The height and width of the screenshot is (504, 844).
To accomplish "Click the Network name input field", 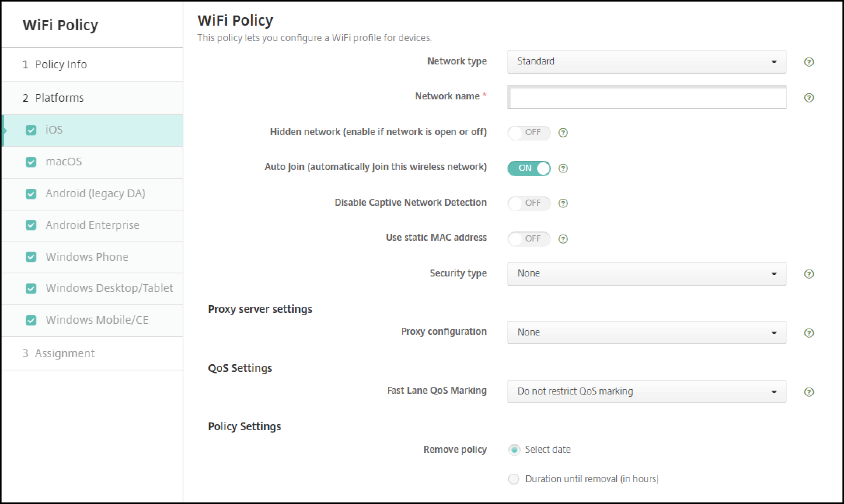I will click(x=646, y=97).
